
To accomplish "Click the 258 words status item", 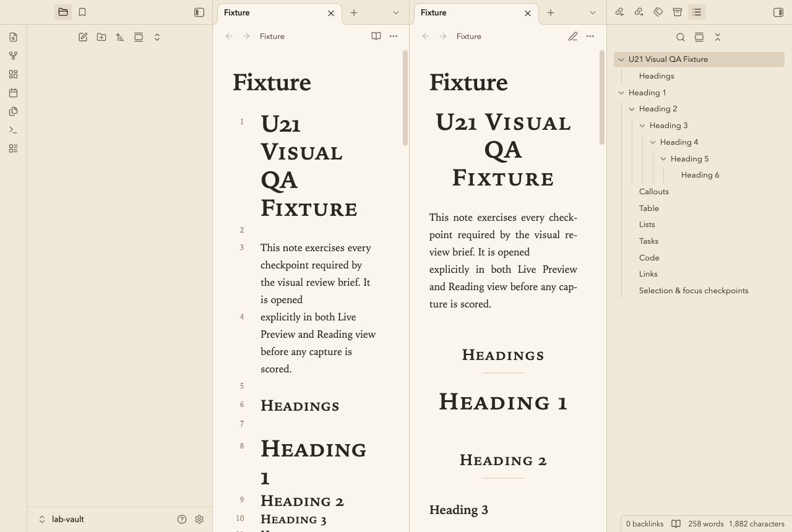I will 706,524.
